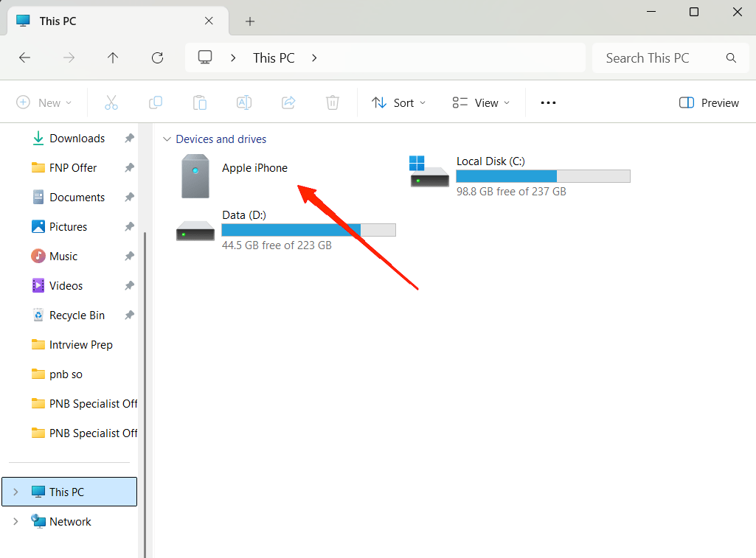This screenshot has height=558, width=756.
Task: Click the search magnifier icon
Action: 731,57
